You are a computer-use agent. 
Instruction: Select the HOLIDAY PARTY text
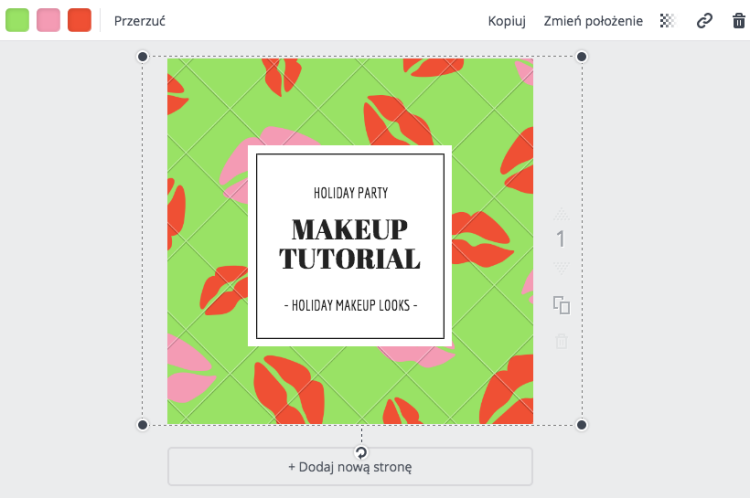351,193
